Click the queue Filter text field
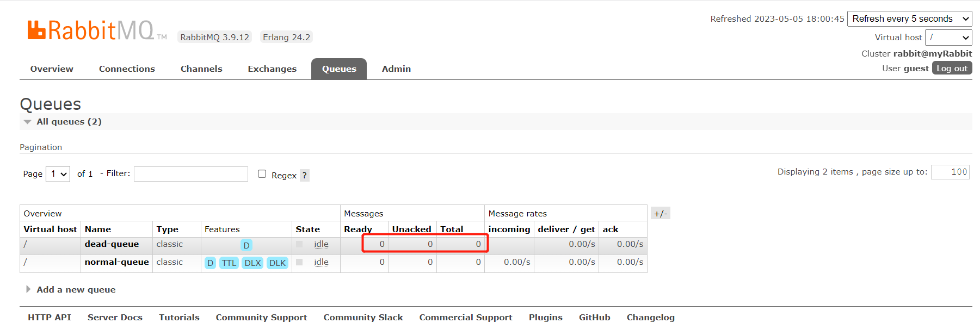The width and height of the screenshot is (980, 329). pos(191,174)
